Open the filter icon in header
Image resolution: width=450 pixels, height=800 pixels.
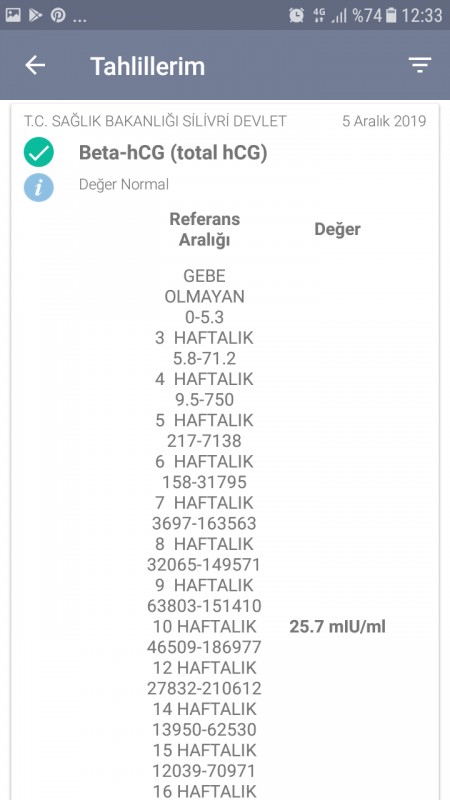pos(419,65)
